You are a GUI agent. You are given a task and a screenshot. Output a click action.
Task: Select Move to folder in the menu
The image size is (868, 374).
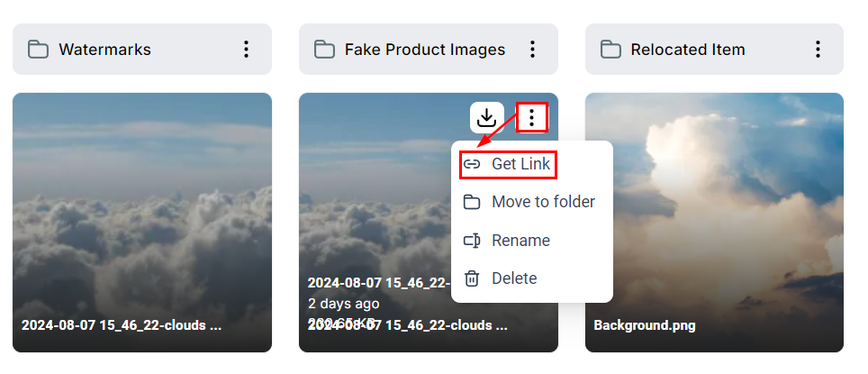pyautogui.click(x=532, y=202)
